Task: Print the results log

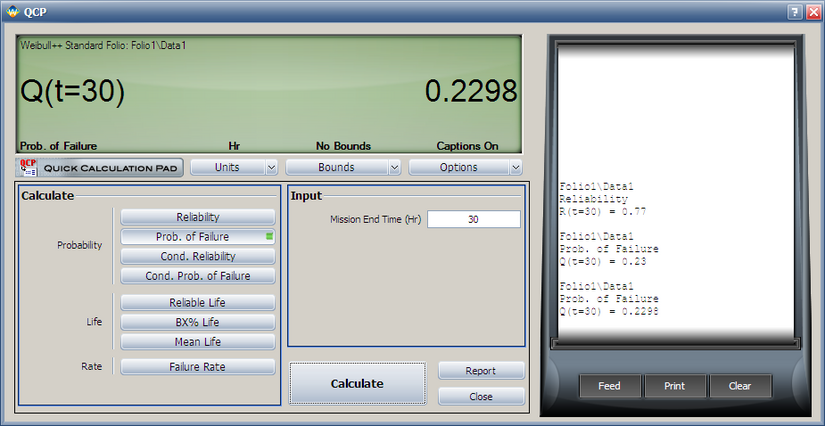Action: pos(673,386)
